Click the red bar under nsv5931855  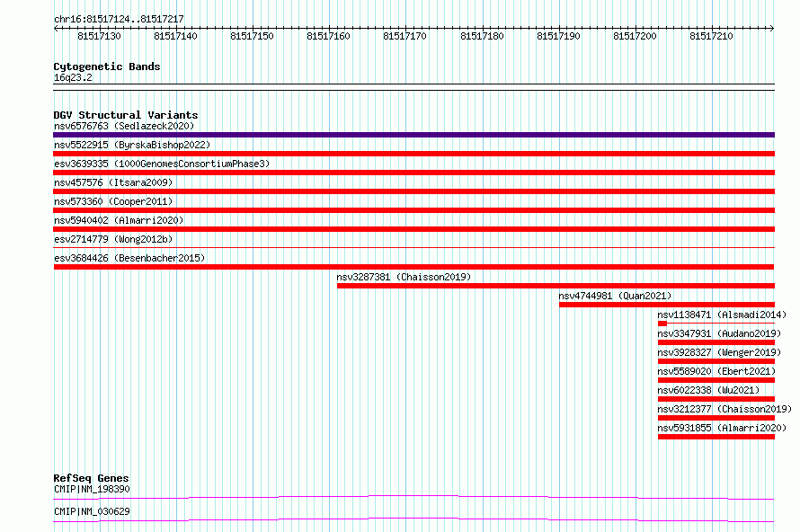[x=716, y=437]
